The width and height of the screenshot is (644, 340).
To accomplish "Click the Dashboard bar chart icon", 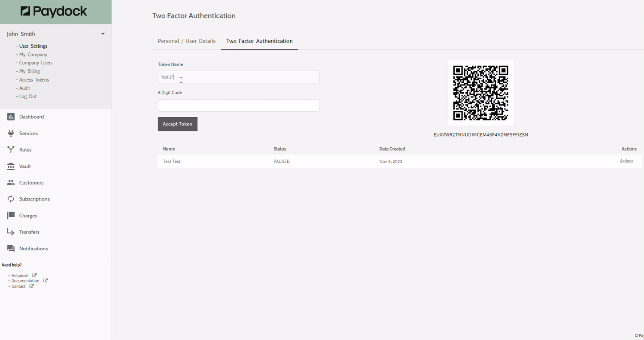I will click(11, 117).
